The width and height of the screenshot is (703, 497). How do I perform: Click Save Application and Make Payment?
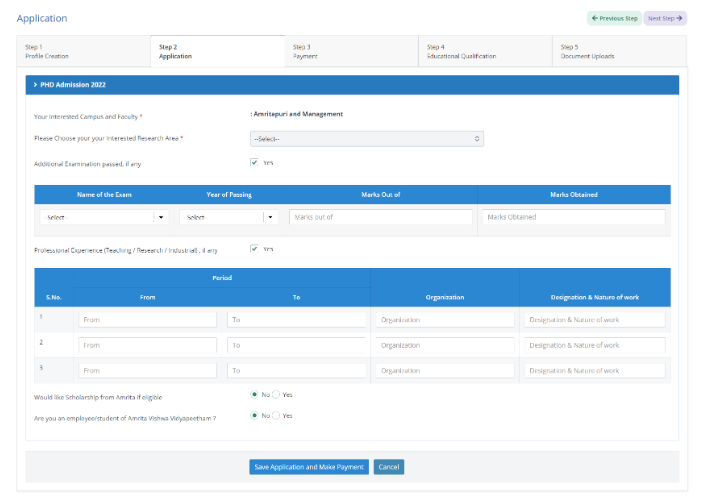309,467
